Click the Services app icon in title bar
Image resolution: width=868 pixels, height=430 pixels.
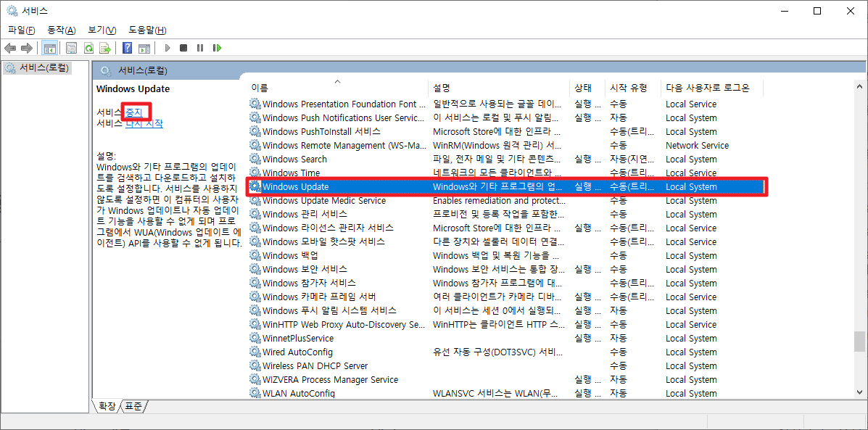click(x=12, y=11)
